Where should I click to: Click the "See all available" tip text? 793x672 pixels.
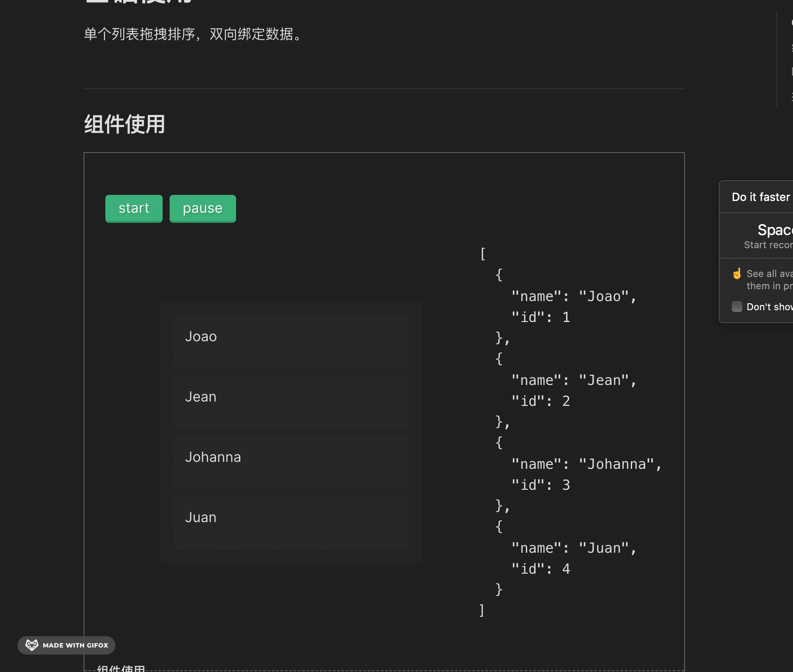(769, 273)
